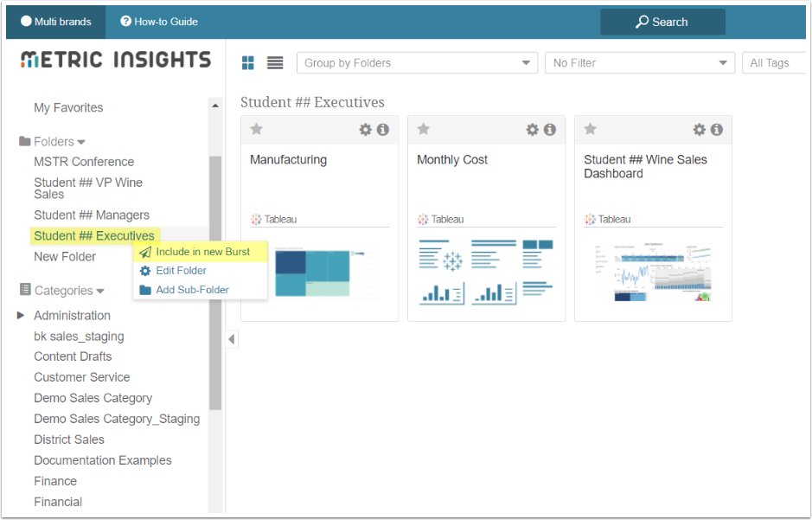Expand the Administration category
The width and height of the screenshot is (812, 520).
[22, 316]
